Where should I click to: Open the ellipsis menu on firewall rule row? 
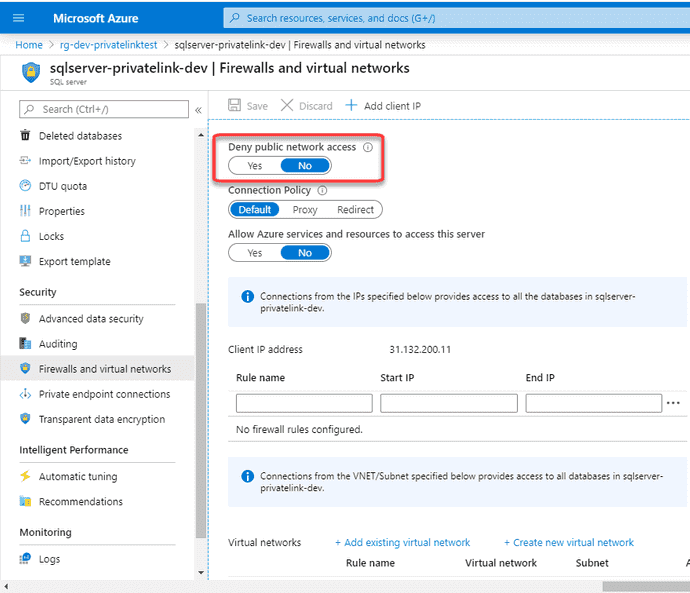673,403
